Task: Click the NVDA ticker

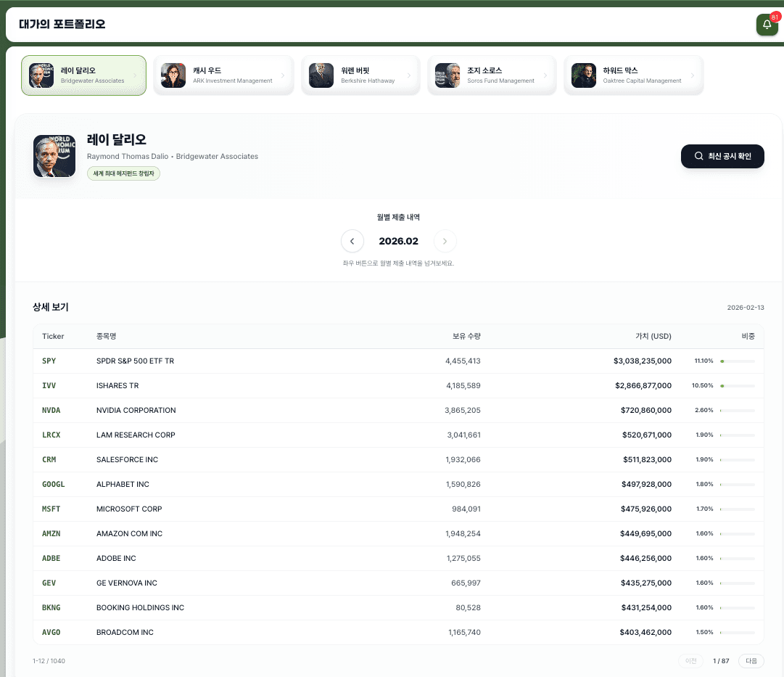Action: 51,410
